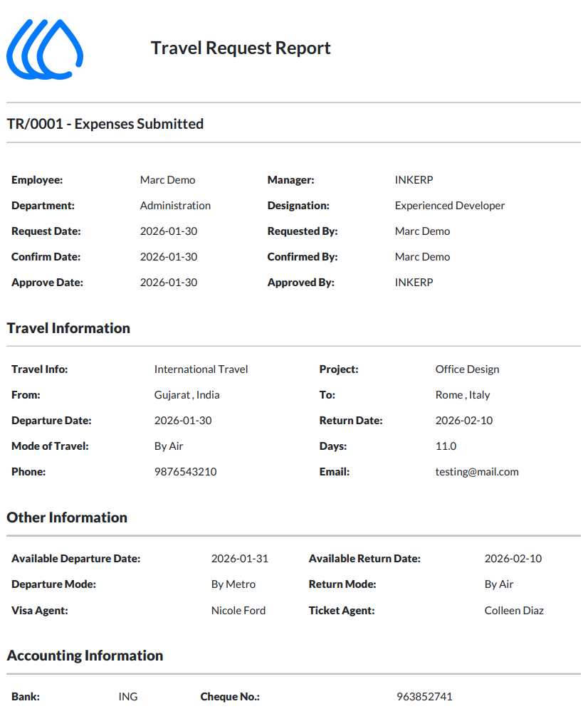
Task: Click the Return Mode value By Air
Action: pos(498,584)
